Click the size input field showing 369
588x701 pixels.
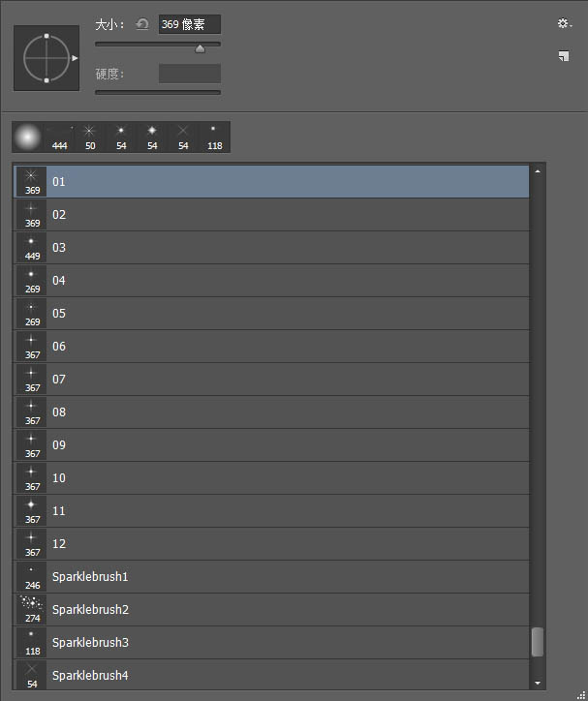point(190,24)
